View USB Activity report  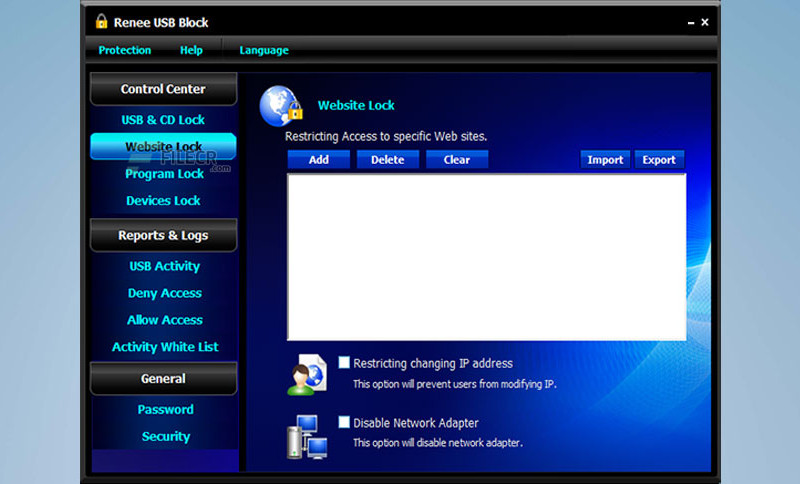(164, 266)
